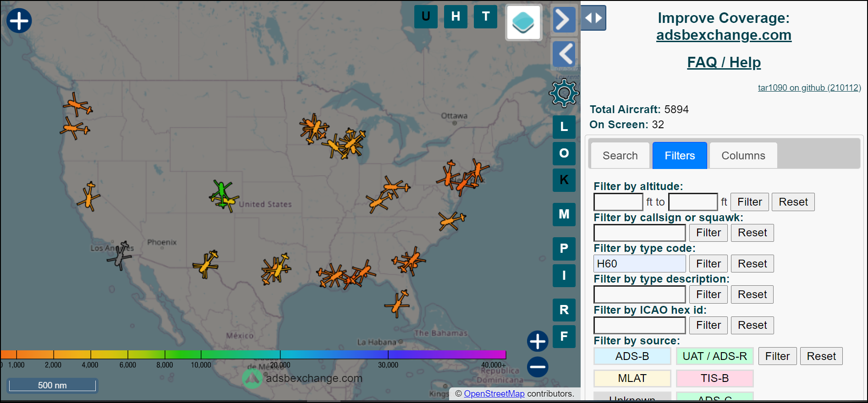This screenshot has width=868, height=403.
Task: Toggle the P map option button
Action: pos(564,249)
